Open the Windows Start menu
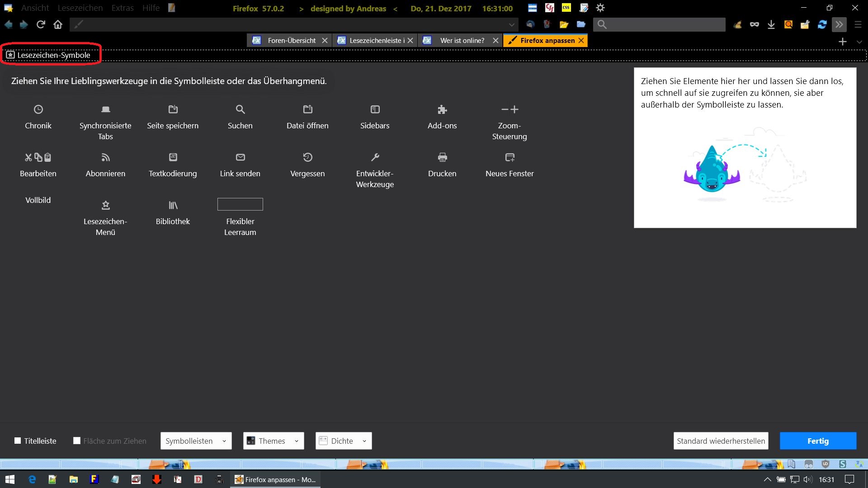 click(10, 479)
